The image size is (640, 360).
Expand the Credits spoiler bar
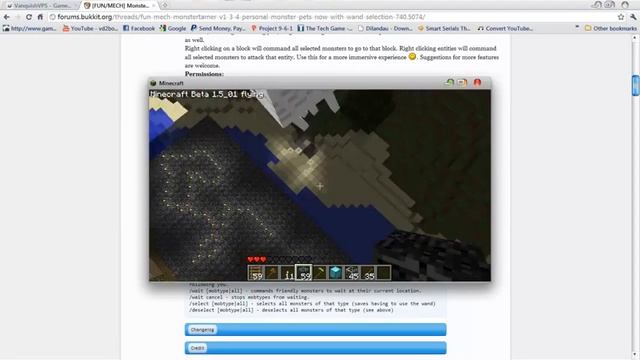(x=315, y=348)
